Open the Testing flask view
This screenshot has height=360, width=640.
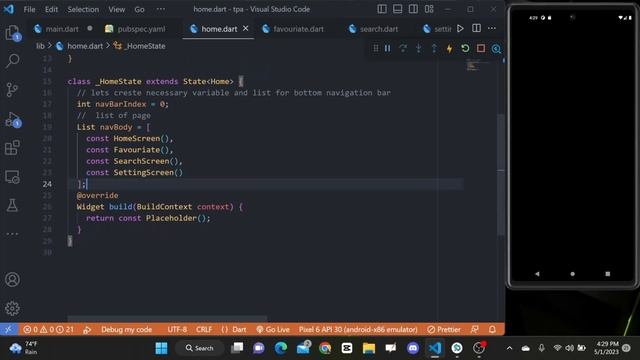tap(12, 205)
